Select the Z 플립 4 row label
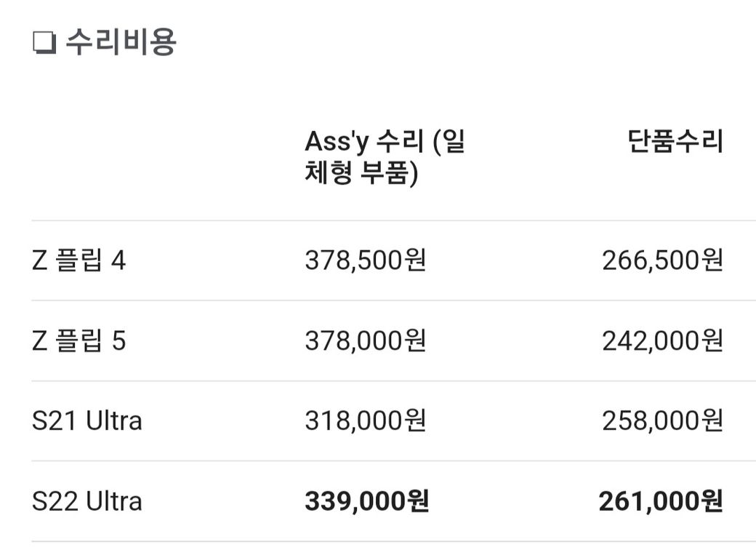The height and width of the screenshot is (550, 756). 79,260
